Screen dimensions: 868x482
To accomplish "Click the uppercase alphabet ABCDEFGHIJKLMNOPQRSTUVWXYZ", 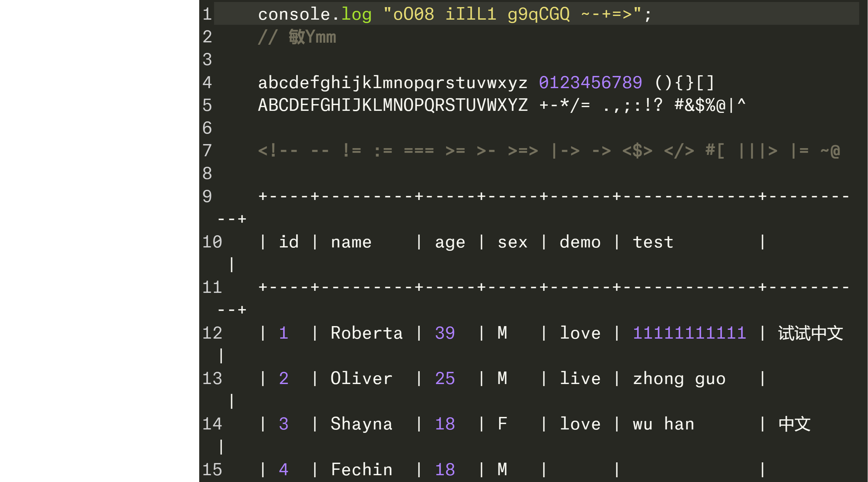I will [x=393, y=105].
